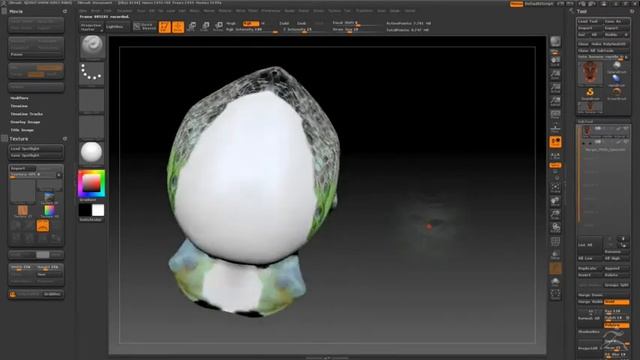
Task: Adjust the Rgb Intensity slider
Action: [x=251, y=30]
